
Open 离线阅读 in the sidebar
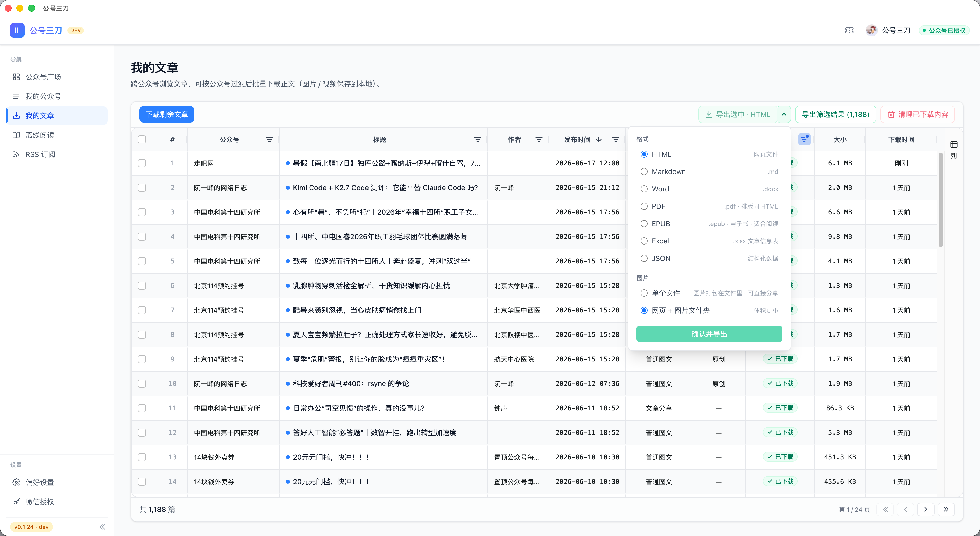[x=57, y=135]
